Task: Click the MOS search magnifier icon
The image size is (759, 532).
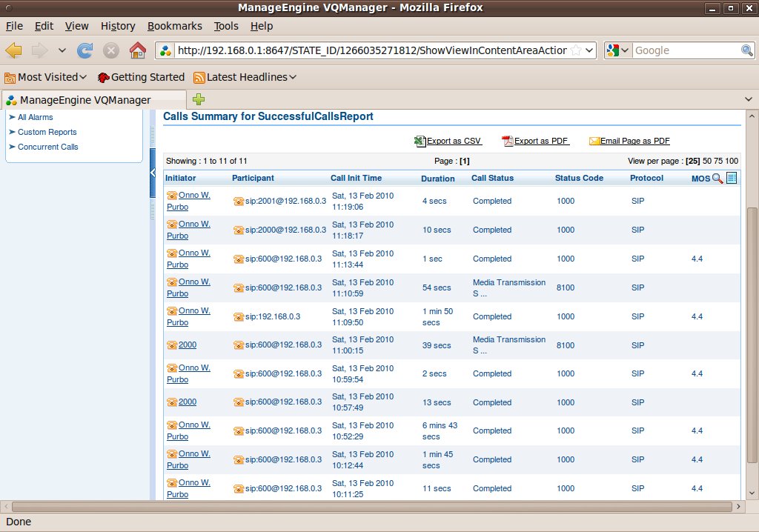Action: click(x=717, y=179)
